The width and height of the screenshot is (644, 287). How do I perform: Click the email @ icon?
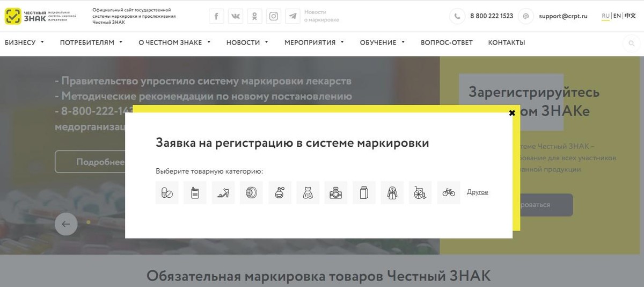pyautogui.click(x=525, y=16)
